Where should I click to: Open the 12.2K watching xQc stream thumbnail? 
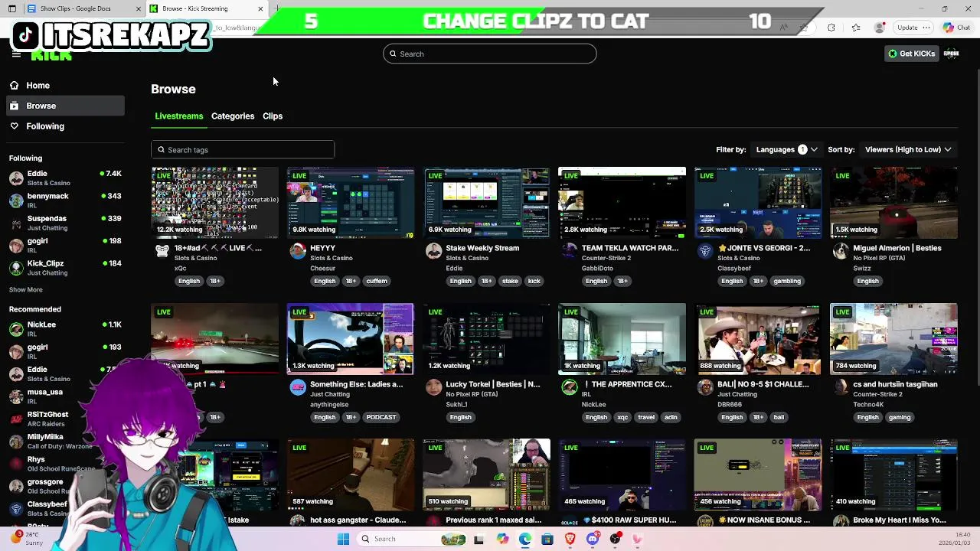click(x=215, y=203)
